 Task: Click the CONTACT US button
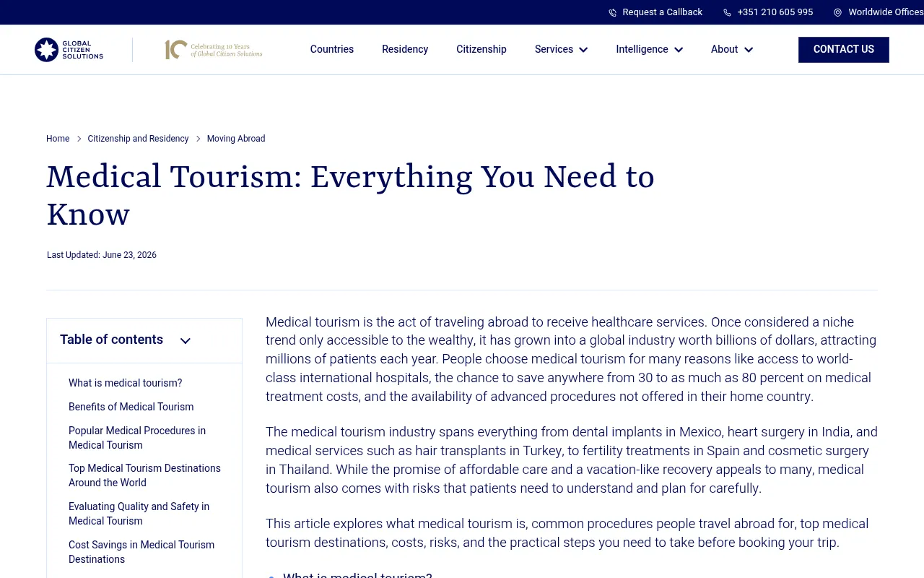(844, 50)
